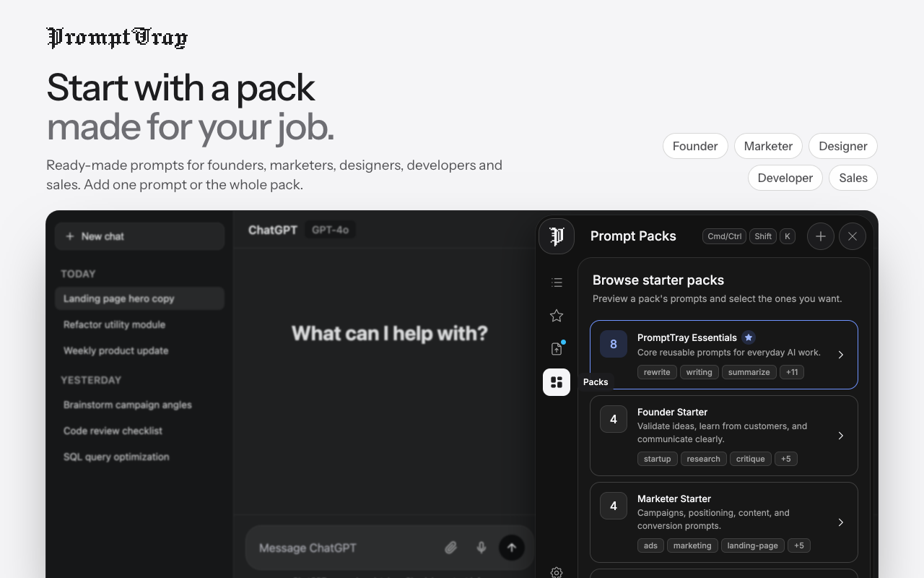Click the blue star badge on PromptTray Essentials
The width and height of the screenshot is (924, 578).
pyautogui.click(x=749, y=337)
